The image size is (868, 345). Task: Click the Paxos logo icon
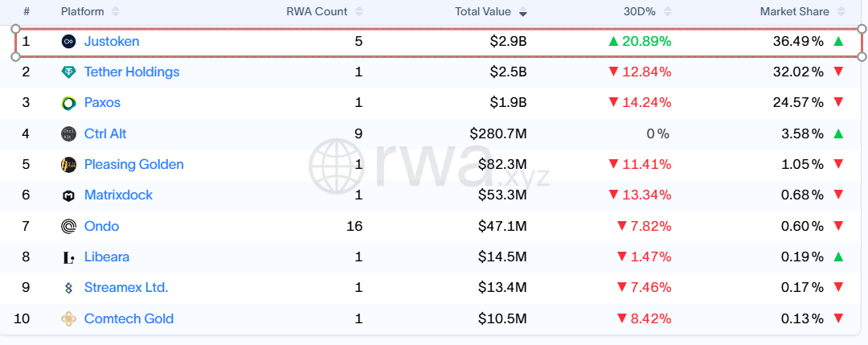pos(68,103)
